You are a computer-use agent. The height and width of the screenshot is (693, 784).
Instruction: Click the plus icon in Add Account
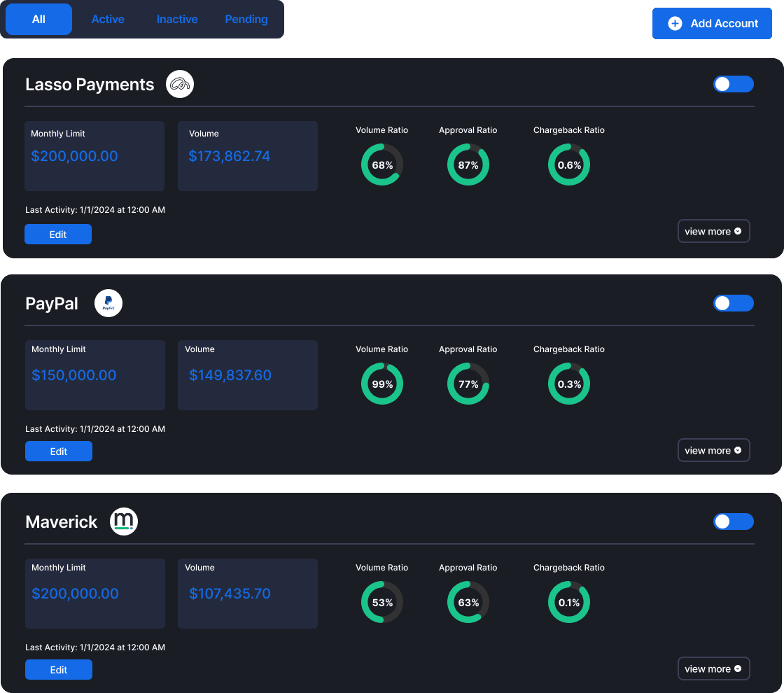(675, 24)
